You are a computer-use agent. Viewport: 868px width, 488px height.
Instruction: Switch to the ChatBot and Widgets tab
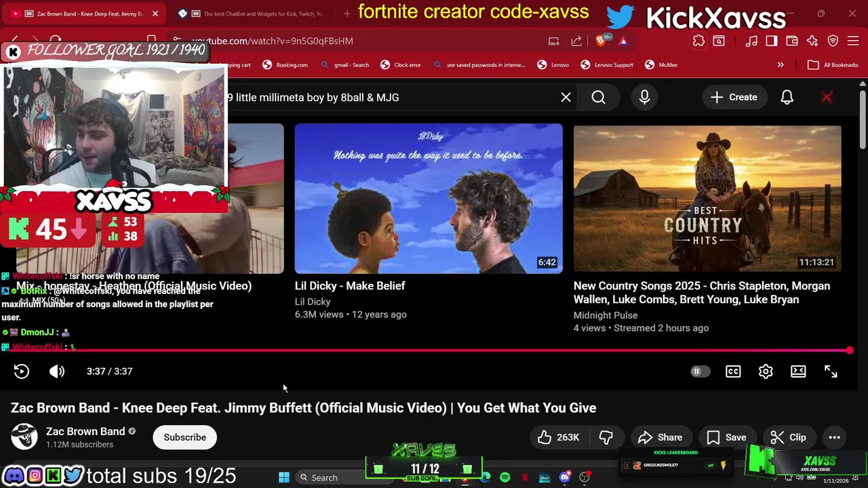click(x=251, y=14)
